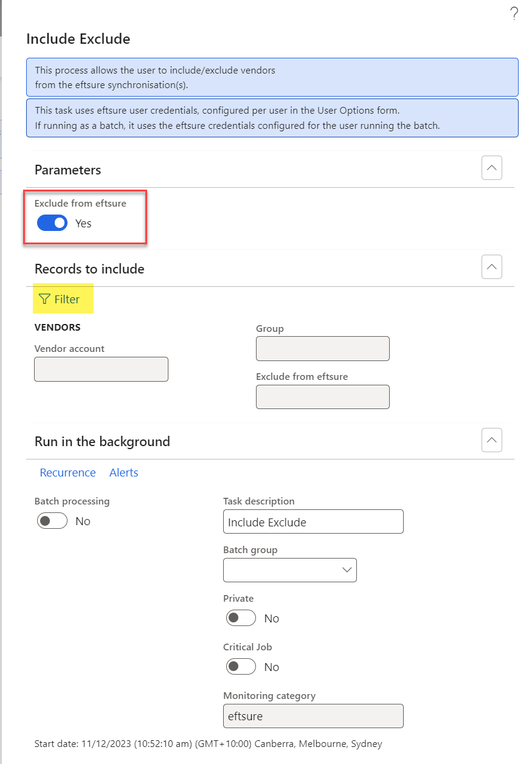The width and height of the screenshot is (532, 764).
Task: Select the Vendor account field
Action: coord(101,369)
